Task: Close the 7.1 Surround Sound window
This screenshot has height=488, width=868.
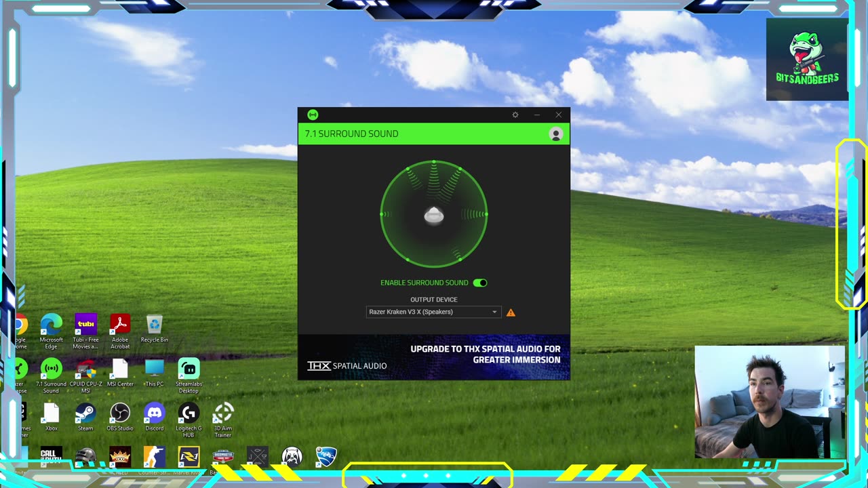Action: point(558,115)
